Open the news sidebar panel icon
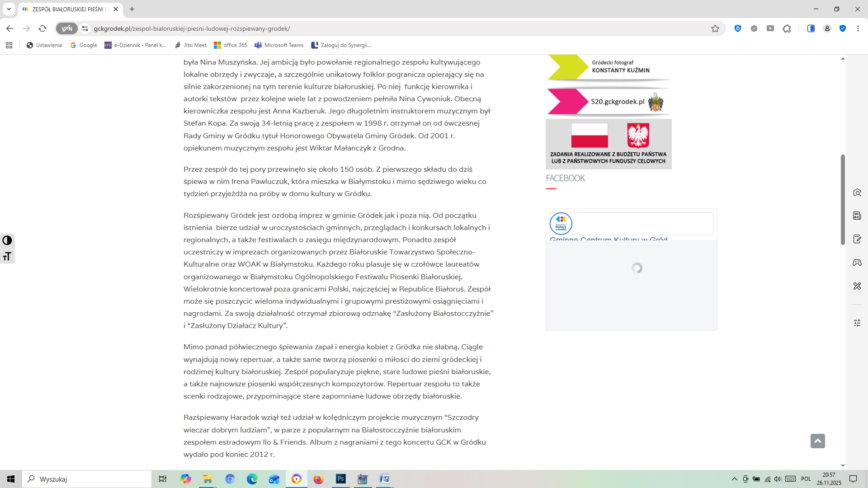Image resolution: width=868 pixels, height=488 pixels. click(857, 216)
